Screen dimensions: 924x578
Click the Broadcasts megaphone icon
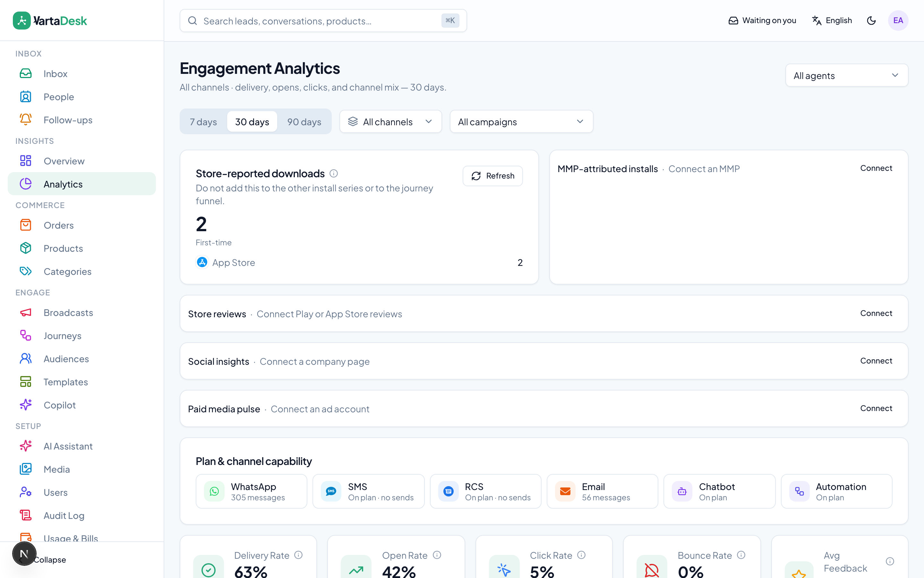coord(26,313)
